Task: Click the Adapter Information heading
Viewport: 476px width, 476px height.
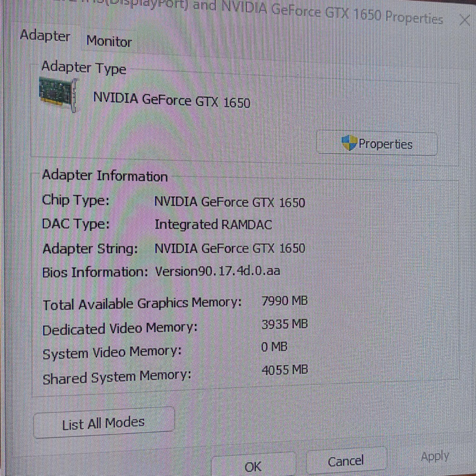Action: [105, 176]
